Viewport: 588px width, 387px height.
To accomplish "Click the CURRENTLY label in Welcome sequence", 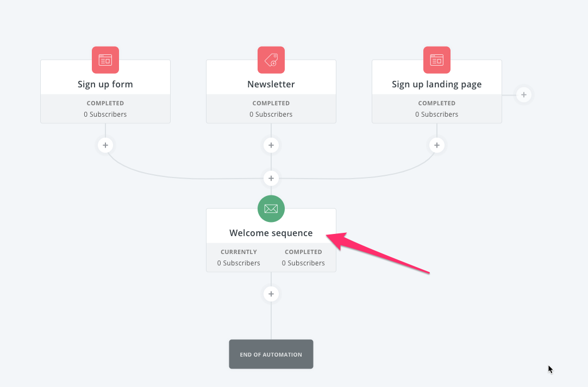I will point(239,252).
